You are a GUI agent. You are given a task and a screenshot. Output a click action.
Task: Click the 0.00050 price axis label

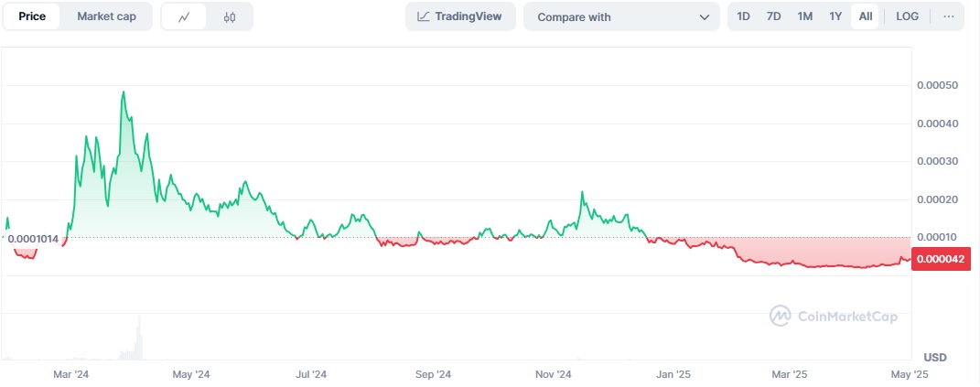(x=938, y=85)
